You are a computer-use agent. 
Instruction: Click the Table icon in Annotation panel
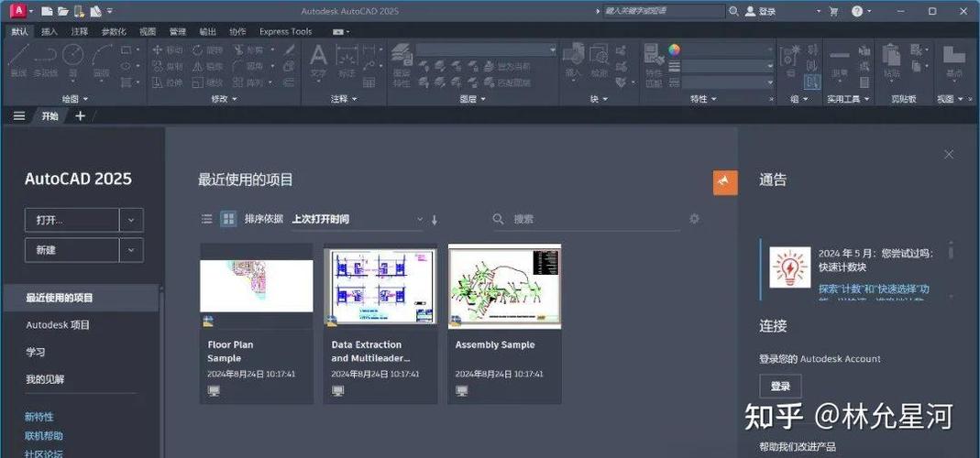pyautogui.click(x=369, y=82)
